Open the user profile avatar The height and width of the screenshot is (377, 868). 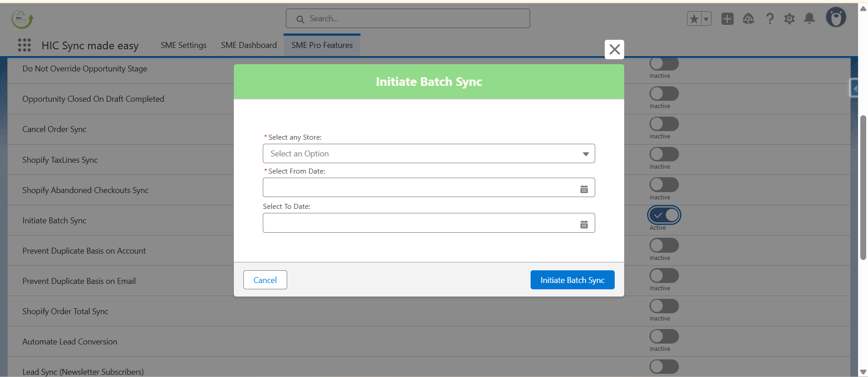click(835, 18)
